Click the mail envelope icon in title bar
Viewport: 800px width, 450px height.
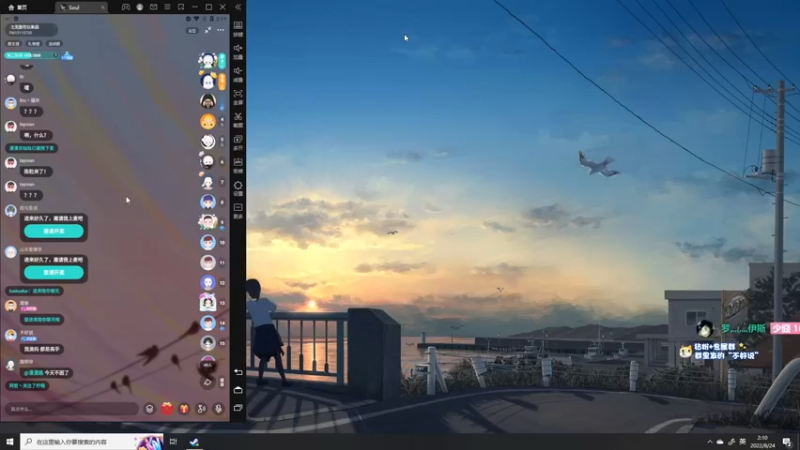click(x=154, y=7)
